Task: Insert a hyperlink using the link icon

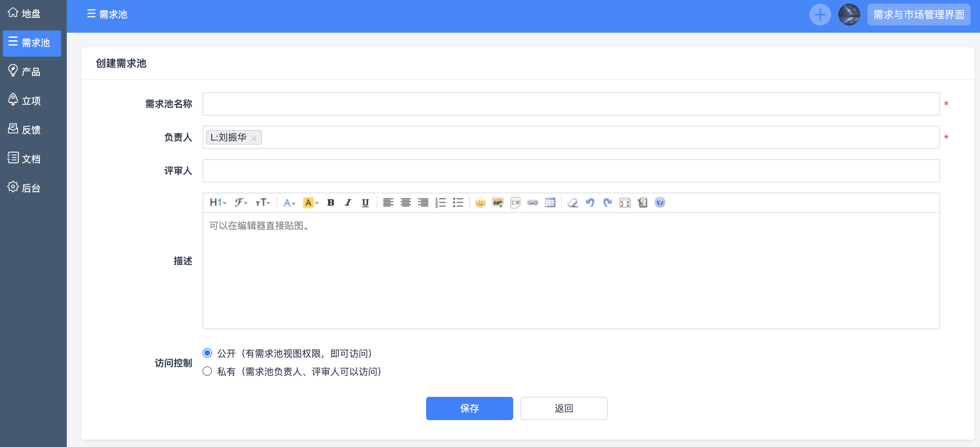Action: [532, 202]
